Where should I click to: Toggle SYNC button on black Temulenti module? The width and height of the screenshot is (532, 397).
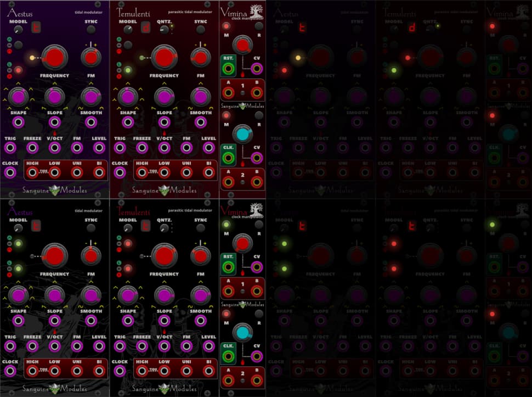click(x=201, y=228)
